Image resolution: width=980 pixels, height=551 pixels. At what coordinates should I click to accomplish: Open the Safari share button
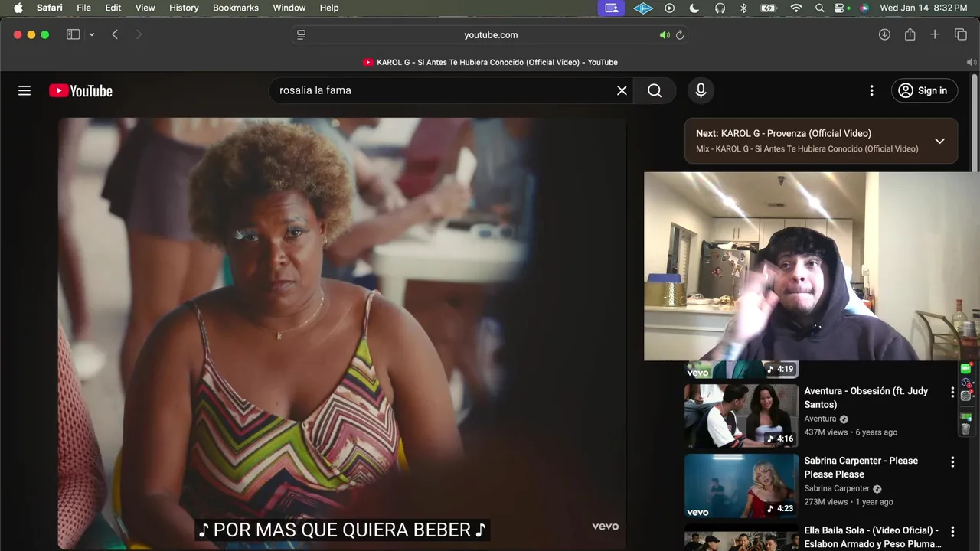(x=910, y=34)
